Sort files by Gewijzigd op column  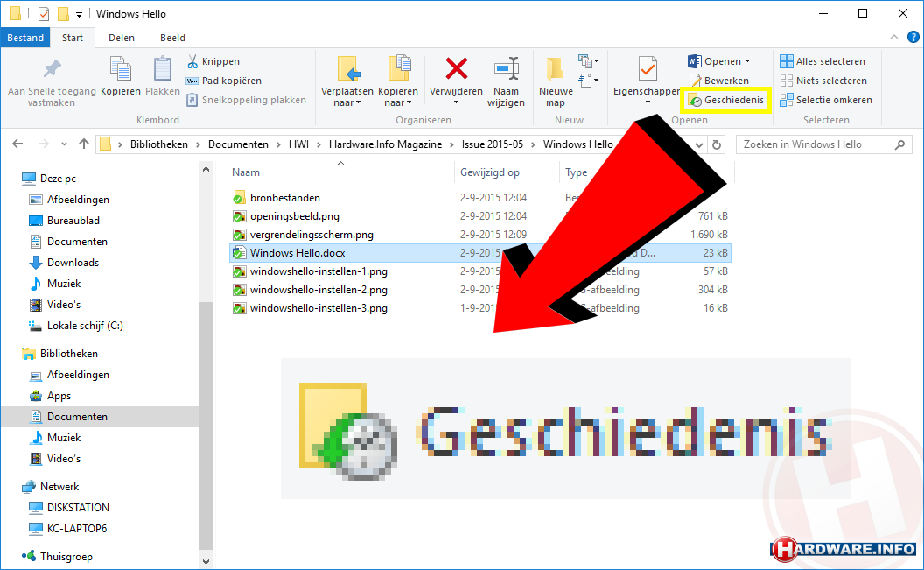point(490,172)
